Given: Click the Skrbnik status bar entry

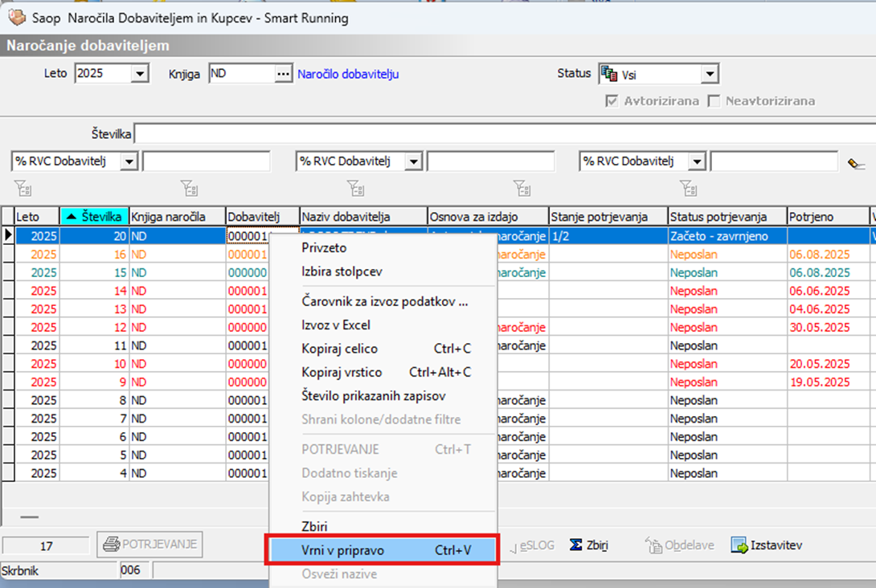Looking at the screenshot, I should [x=59, y=570].
